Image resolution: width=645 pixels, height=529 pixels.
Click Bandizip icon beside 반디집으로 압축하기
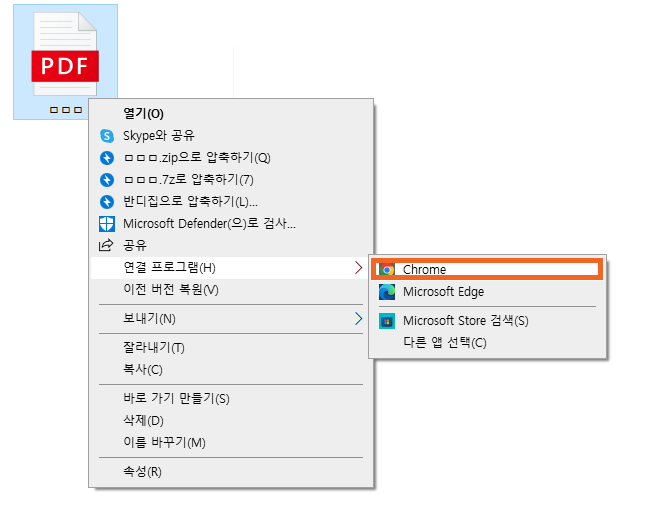click(x=107, y=202)
